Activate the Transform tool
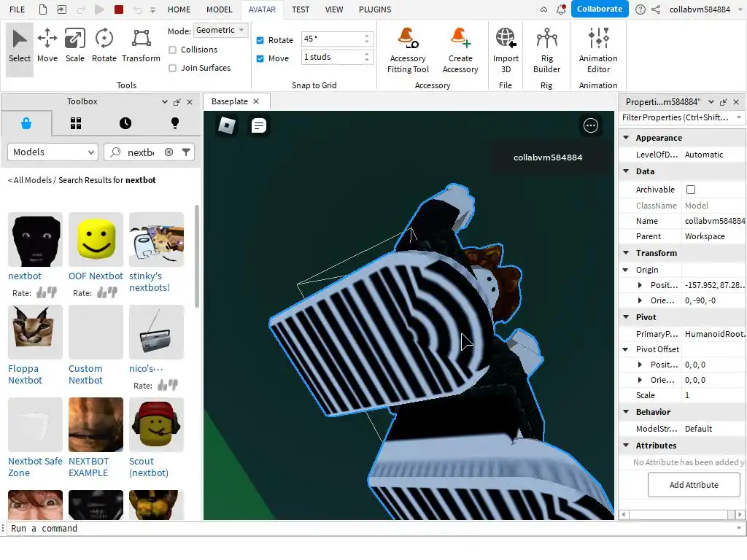747x560 pixels. [x=141, y=47]
